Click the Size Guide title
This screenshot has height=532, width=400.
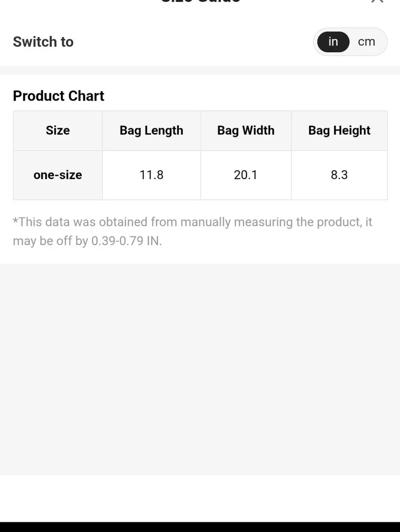(x=200, y=1)
